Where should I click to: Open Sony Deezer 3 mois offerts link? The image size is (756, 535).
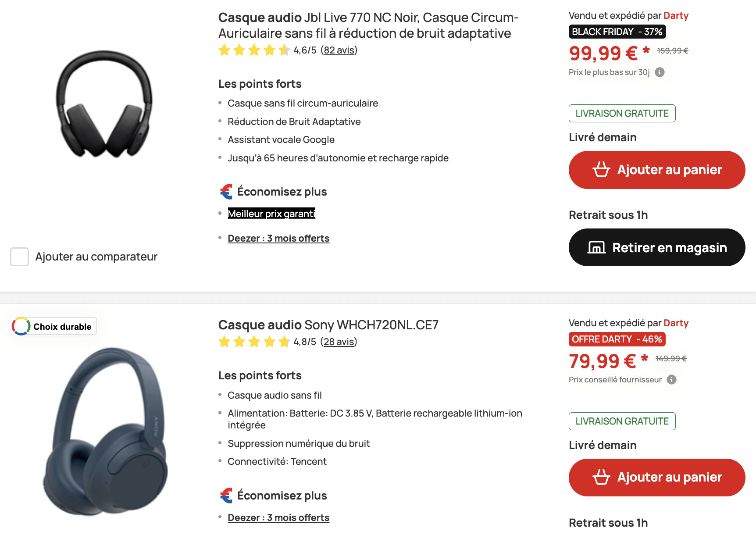tap(278, 517)
